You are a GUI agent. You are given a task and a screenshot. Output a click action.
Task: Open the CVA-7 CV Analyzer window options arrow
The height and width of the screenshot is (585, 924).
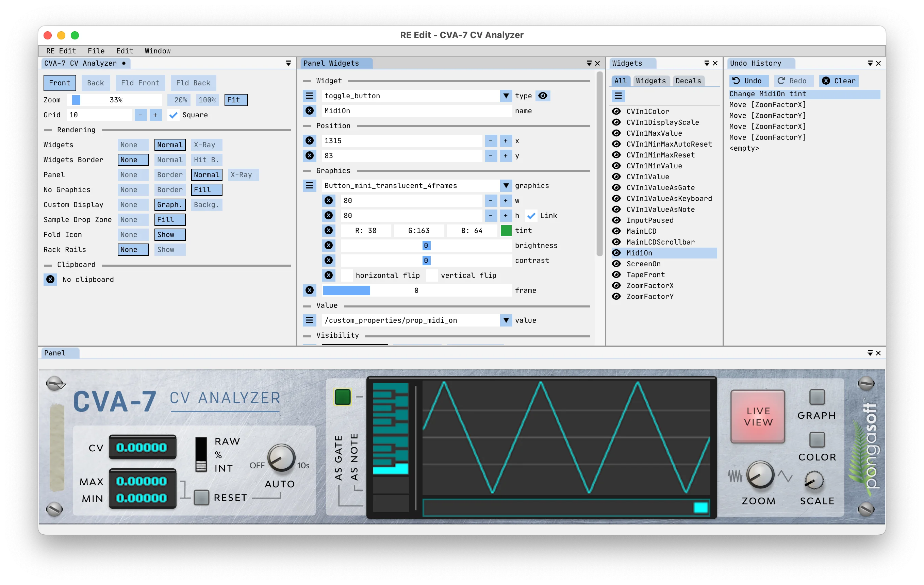coord(288,63)
